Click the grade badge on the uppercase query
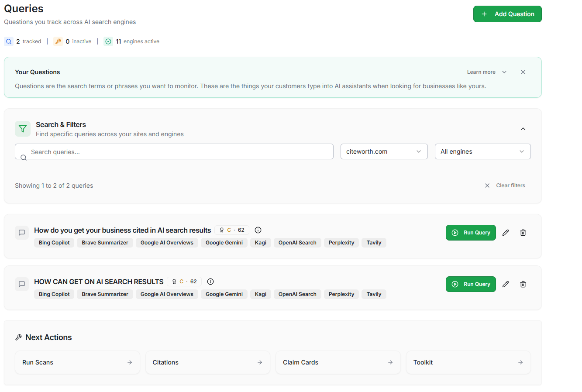582x392 pixels. pos(184,282)
